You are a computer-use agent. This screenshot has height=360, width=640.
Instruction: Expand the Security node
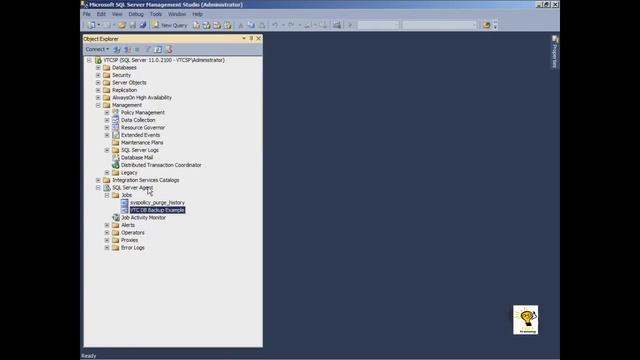click(x=98, y=75)
